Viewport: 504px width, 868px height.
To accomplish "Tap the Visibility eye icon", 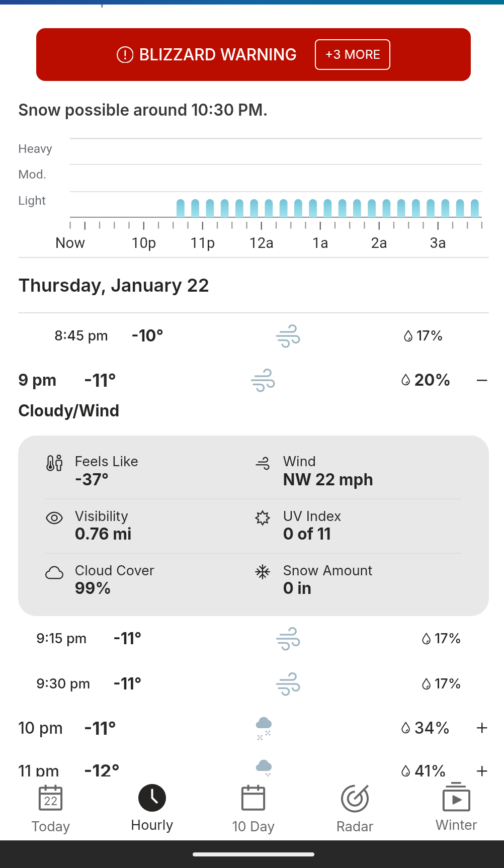I will (x=54, y=518).
